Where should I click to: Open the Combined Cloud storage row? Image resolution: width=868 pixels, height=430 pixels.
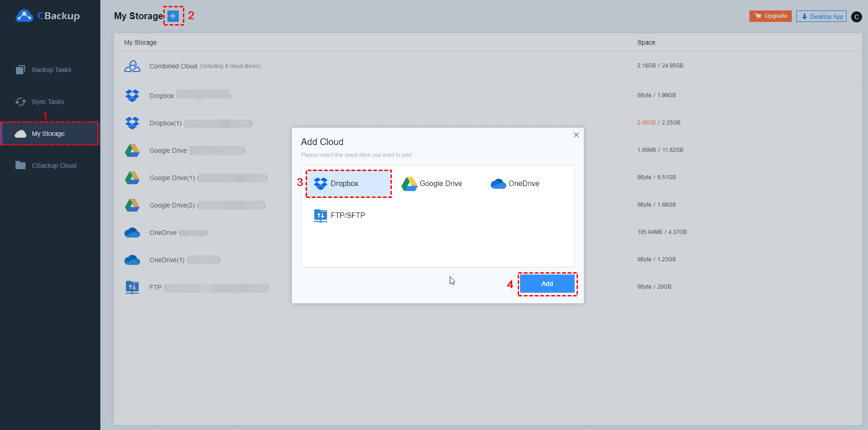[x=488, y=66]
